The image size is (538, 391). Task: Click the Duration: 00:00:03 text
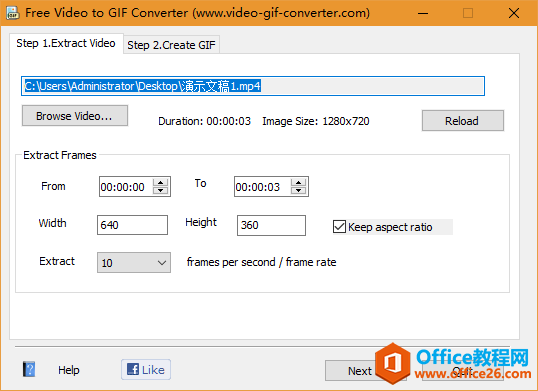click(x=204, y=121)
